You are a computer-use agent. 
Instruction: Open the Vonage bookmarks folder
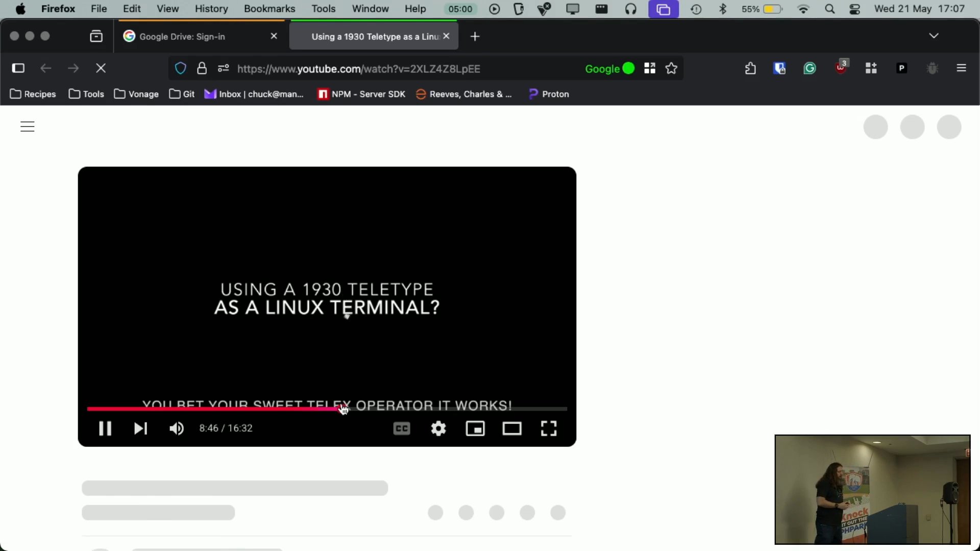(136, 94)
